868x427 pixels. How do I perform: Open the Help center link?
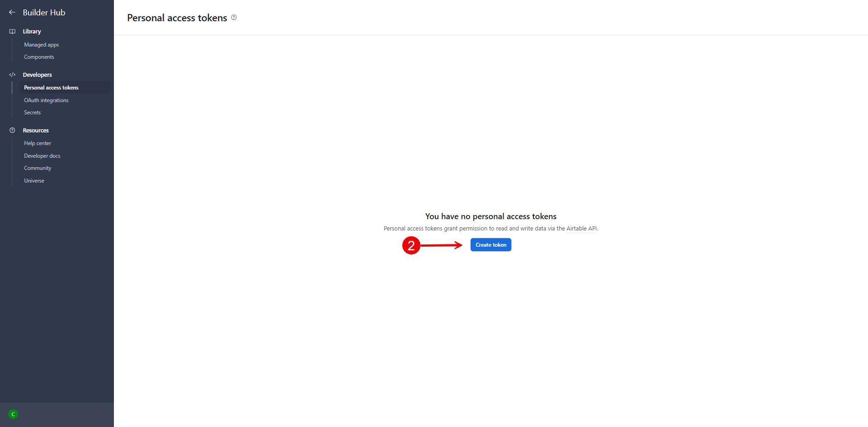38,143
